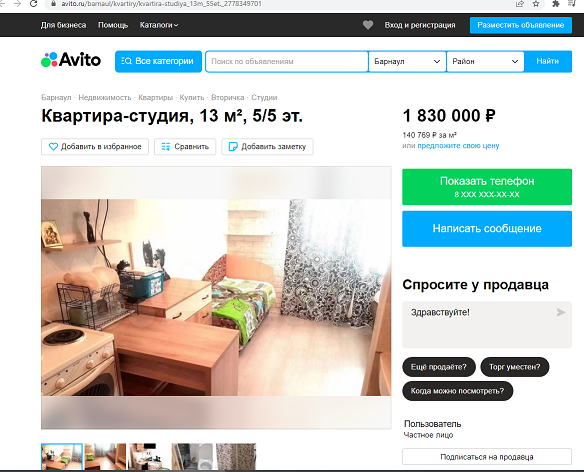This screenshot has height=472, width=584.
Task: Open browser extensions puzzle icon
Action: pyautogui.click(x=556, y=4)
